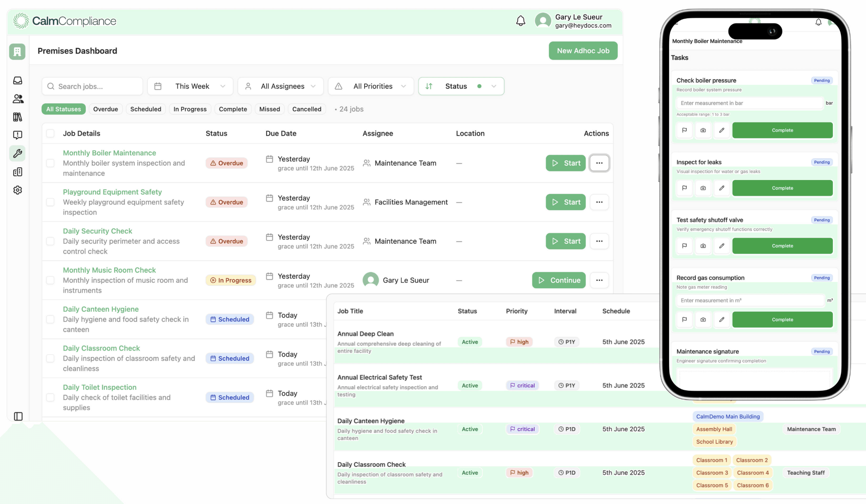The width and height of the screenshot is (866, 504).
Task: Click the flag icon under Inspect for leaks
Action: tap(684, 188)
